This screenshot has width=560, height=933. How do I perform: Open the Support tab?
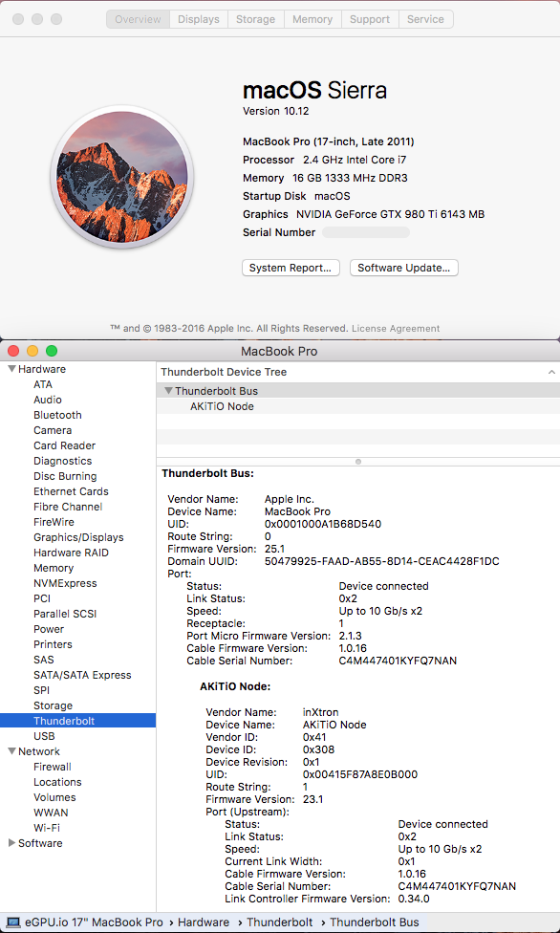tap(370, 19)
